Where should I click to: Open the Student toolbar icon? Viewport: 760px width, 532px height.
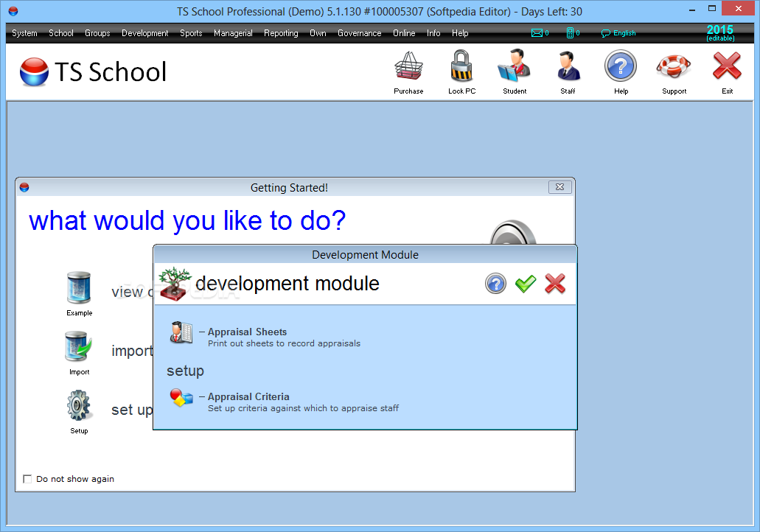click(515, 66)
